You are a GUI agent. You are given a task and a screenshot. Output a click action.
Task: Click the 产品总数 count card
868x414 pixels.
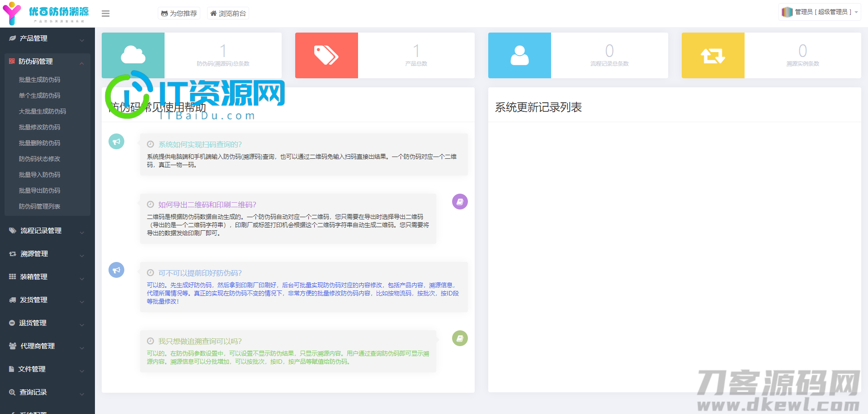tap(416, 55)
